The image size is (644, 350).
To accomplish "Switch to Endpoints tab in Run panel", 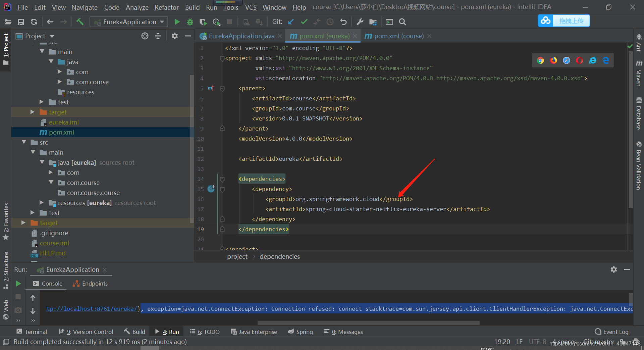I will (90, 284).
